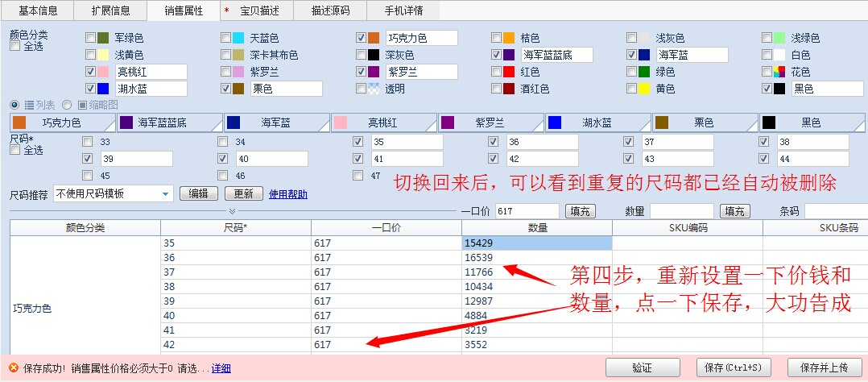Click the red 红色 color swatch
The image size is (868, 382).
point(509,72)
